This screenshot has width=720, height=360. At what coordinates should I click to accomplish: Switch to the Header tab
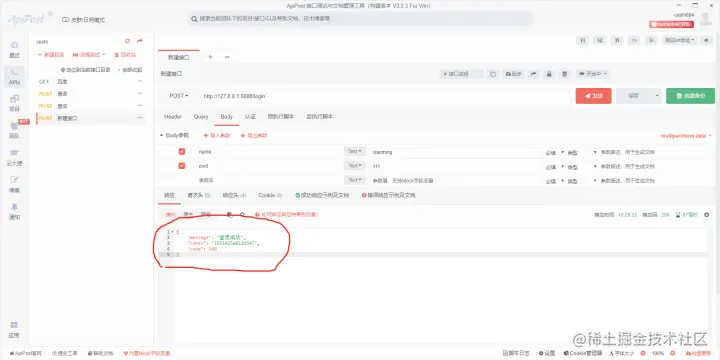pyautogui.click(x=173, y=117)
